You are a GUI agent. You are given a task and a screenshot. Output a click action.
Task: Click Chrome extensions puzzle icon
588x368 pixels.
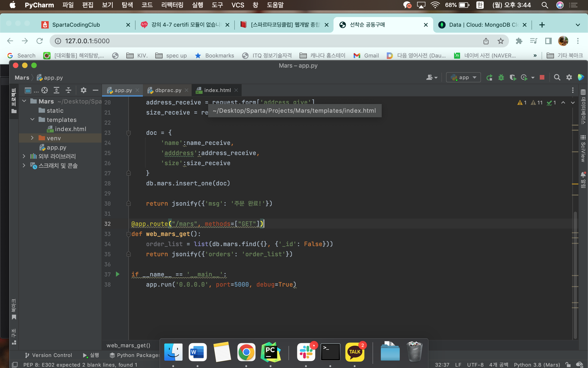click(519, 41)
